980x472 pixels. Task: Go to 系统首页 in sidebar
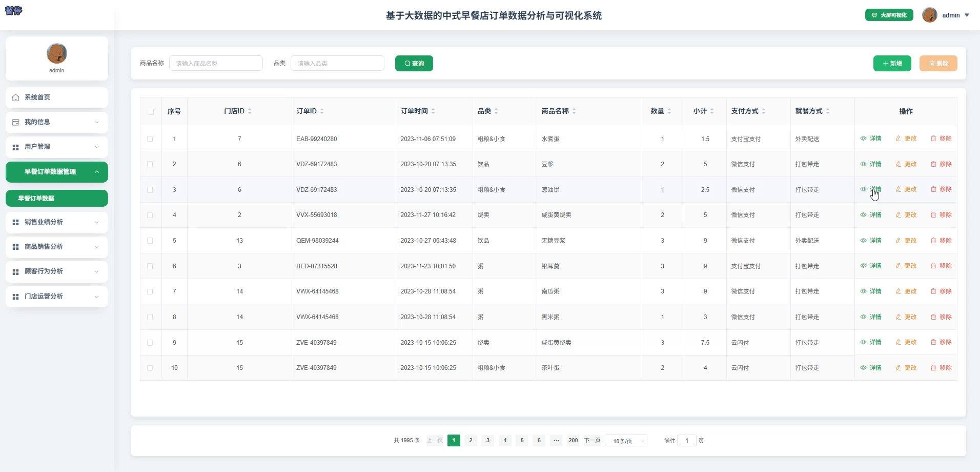pos(57,97)
